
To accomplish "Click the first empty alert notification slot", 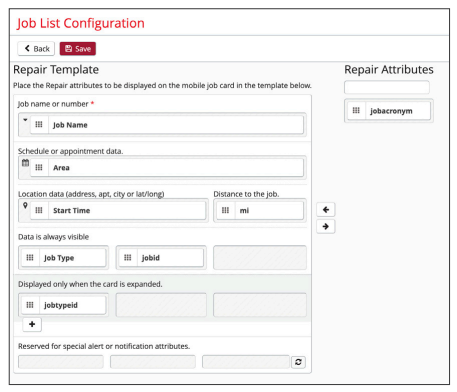I will [x=61, y=362].
